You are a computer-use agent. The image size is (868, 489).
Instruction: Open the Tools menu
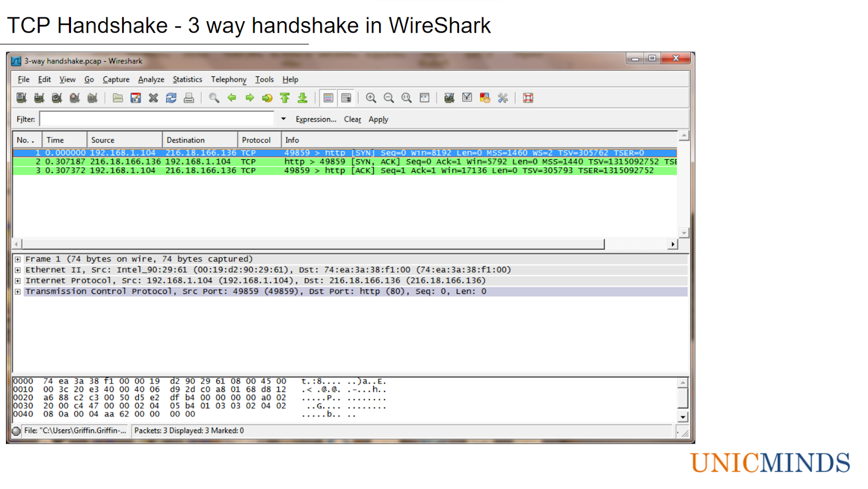click(x=264, y=80)
